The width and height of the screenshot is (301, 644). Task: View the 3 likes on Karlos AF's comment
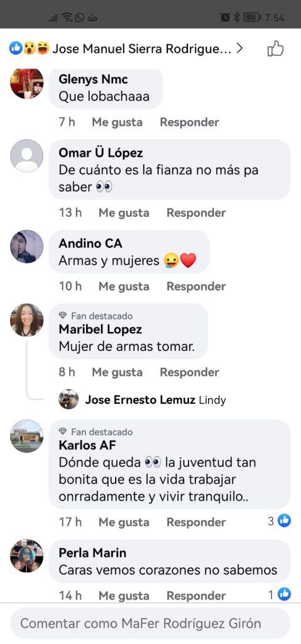point(279,521)
